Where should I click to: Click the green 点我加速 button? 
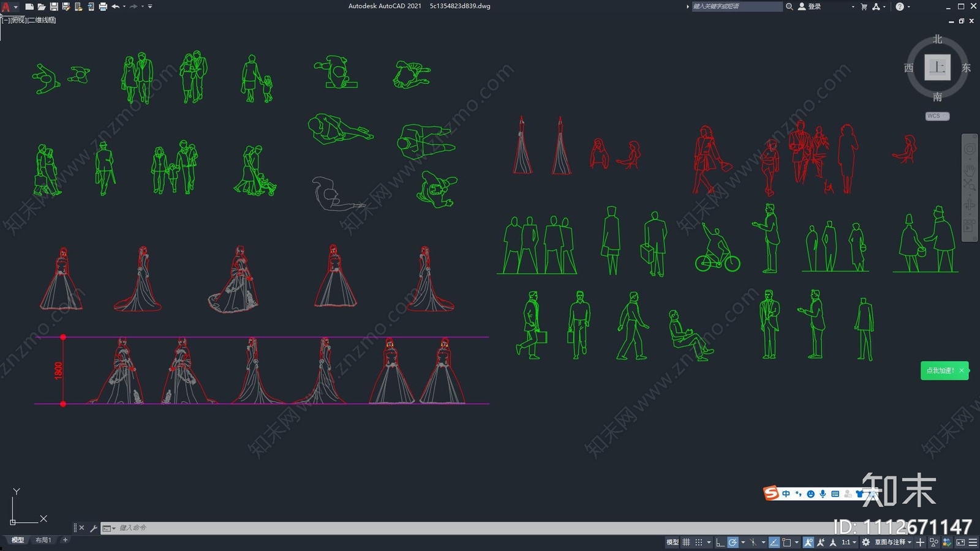940,370
